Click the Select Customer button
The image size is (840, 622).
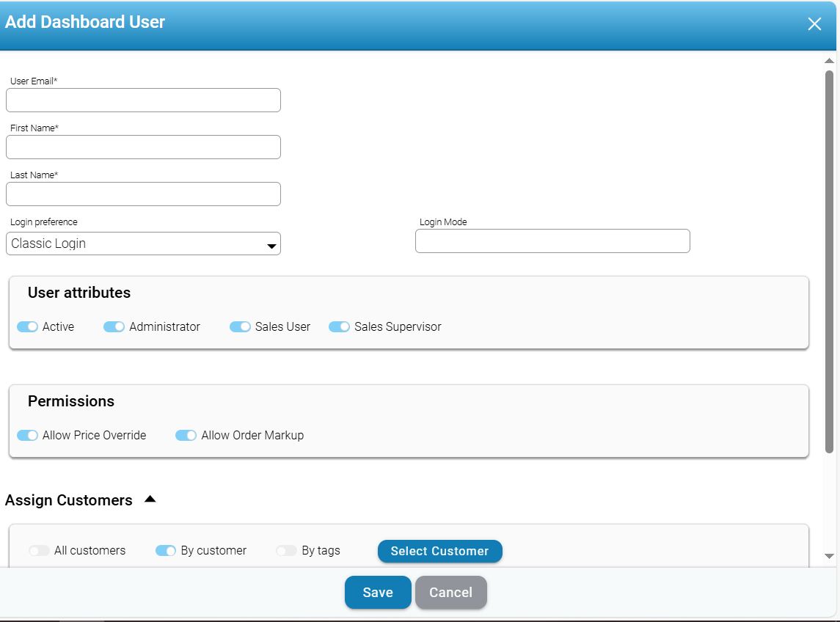(x=439, y=552)
